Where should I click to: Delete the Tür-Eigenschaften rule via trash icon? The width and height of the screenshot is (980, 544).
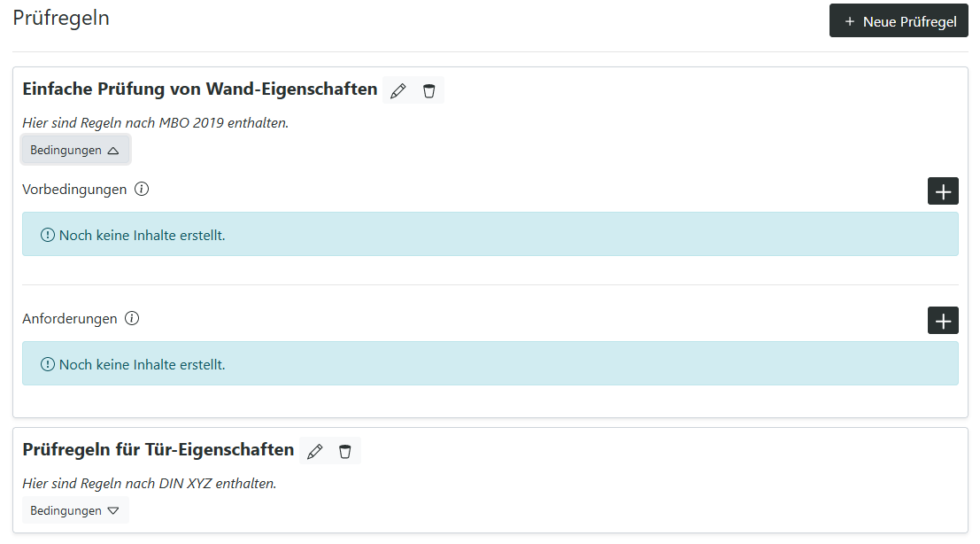point(345,451)
